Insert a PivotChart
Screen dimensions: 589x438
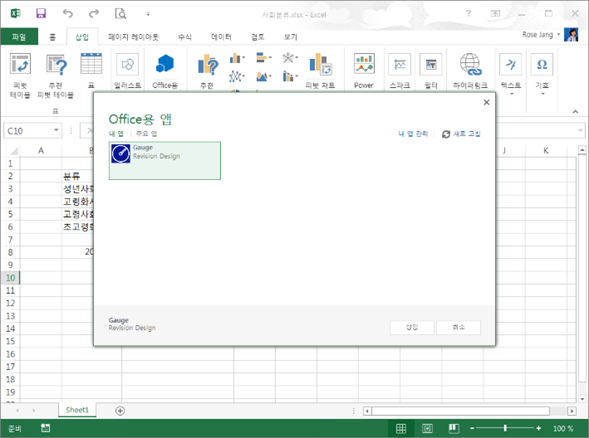320,70
